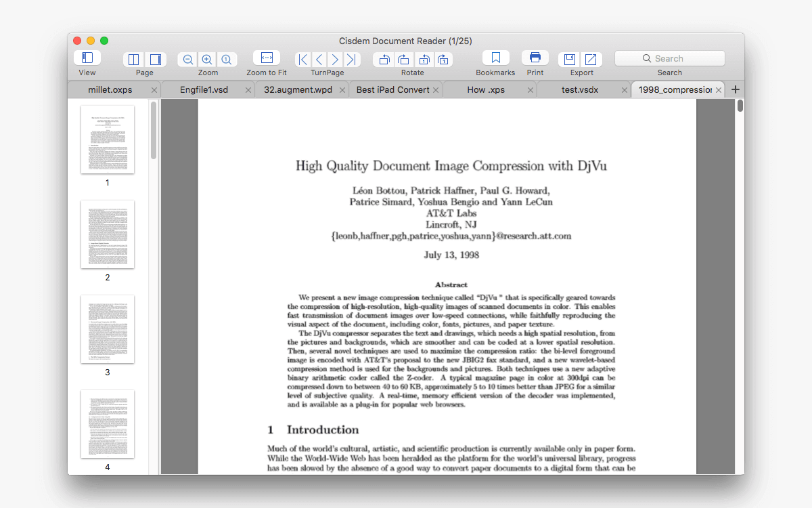Click the third rotate icon

tap(424, 60)
